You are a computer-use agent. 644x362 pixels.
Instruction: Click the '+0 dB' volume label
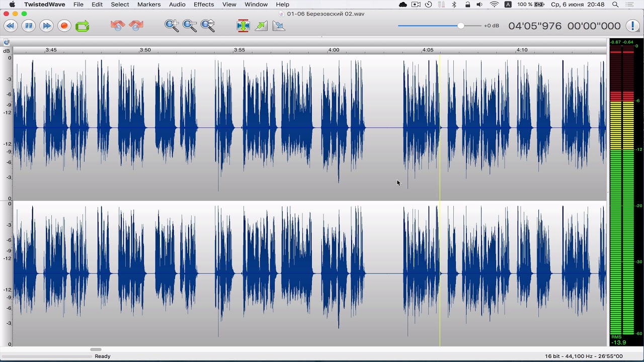click(492, 26)
